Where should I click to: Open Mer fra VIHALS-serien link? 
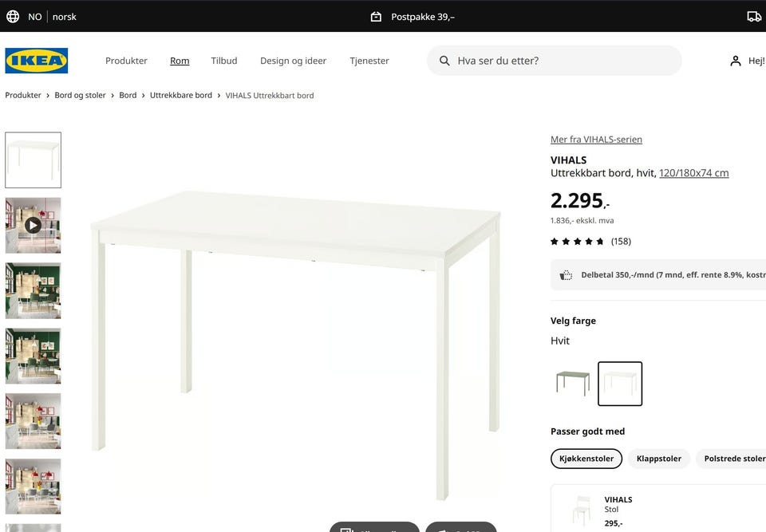point(596,140)
